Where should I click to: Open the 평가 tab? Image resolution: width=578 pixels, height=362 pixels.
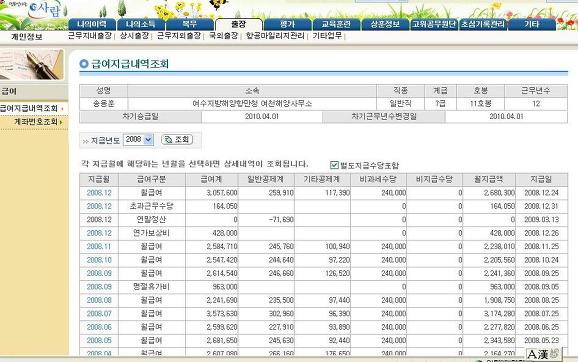[x=288, y=24]
